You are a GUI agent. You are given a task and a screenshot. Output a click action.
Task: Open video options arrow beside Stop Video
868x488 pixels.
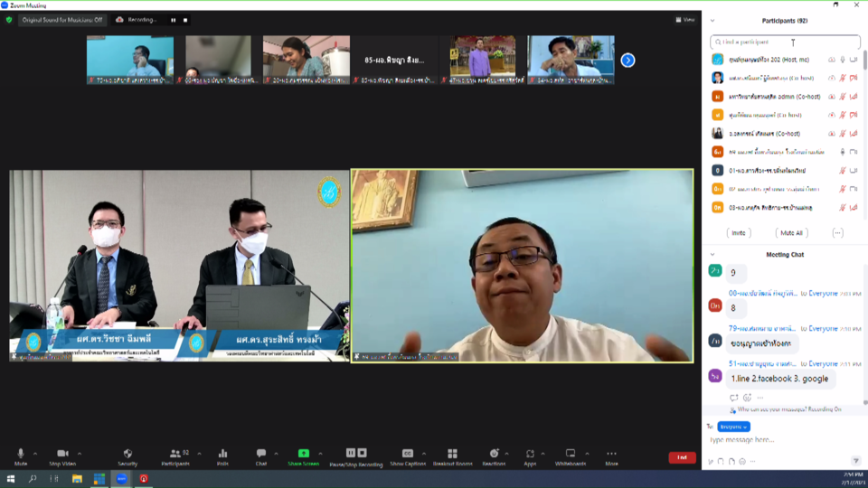click(x=80, y=454)
